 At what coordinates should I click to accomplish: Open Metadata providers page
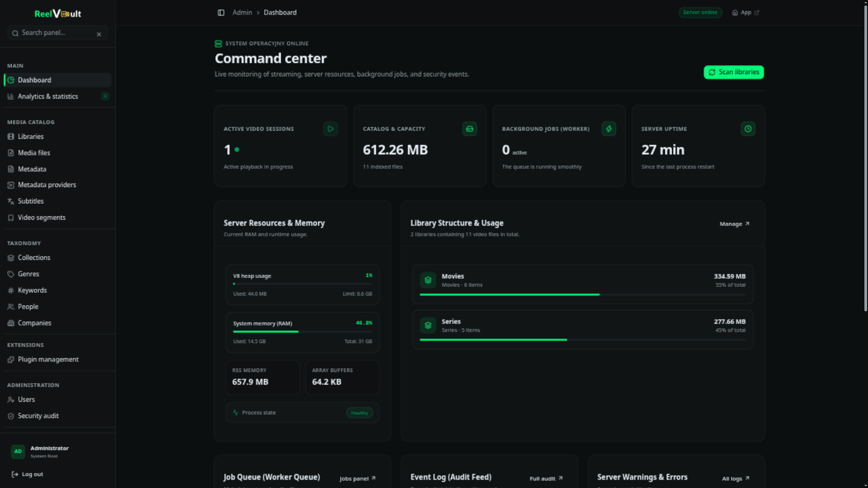57,185
